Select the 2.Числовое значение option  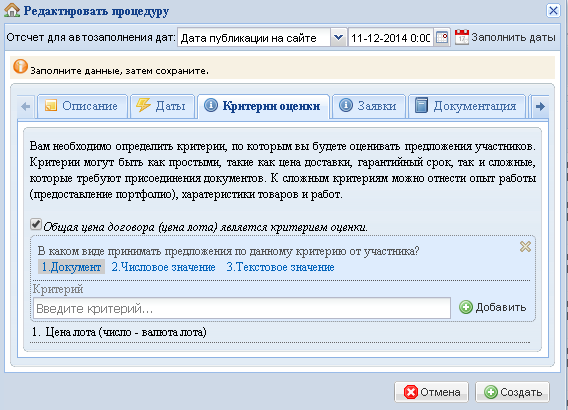(x=163, y=267)
